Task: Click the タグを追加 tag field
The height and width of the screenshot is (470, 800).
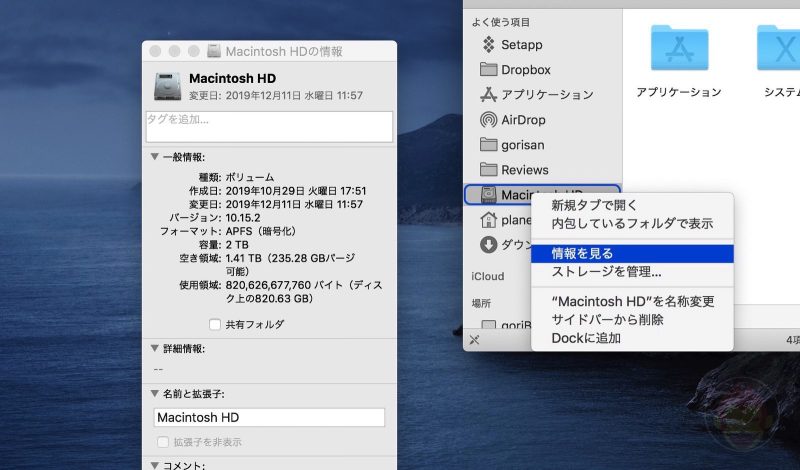Action: pos(269,127)
